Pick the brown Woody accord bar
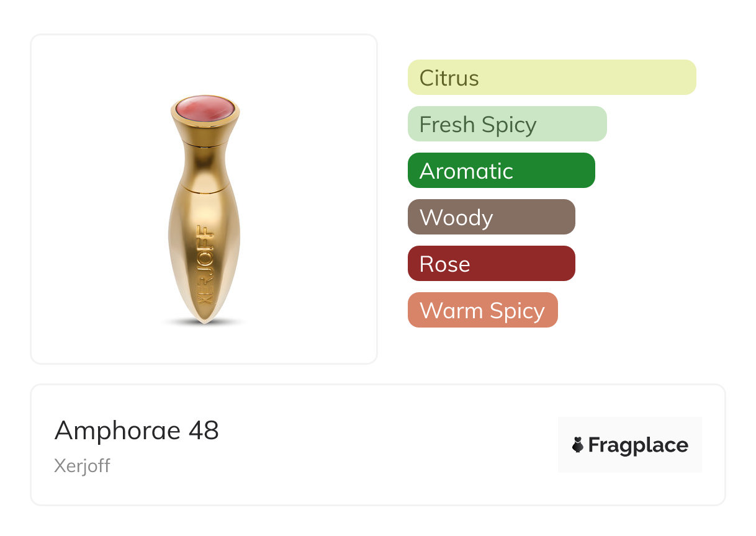Image resolution: width=756 pixels, height=536 pixels. (x=491, y=217)
